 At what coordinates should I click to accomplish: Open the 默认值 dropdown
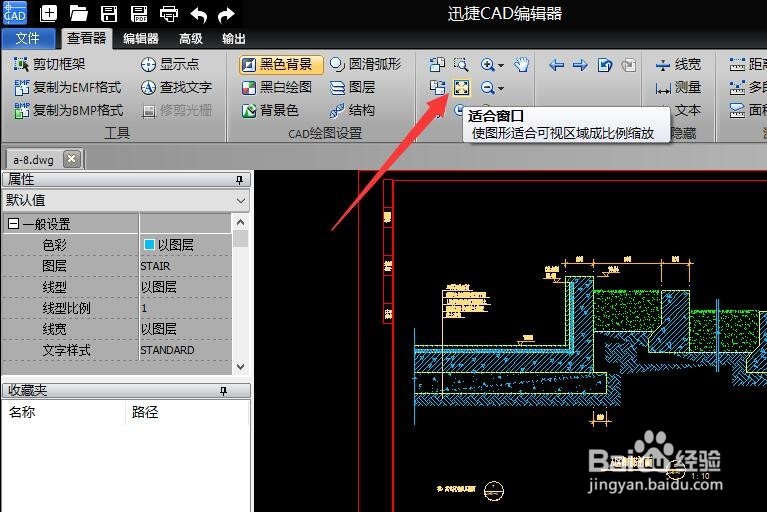coord(241,200)
